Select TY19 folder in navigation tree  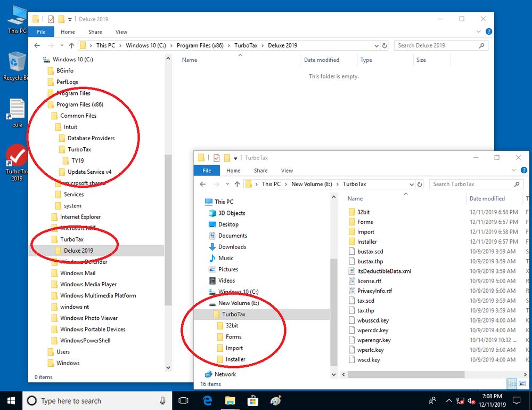78,160
